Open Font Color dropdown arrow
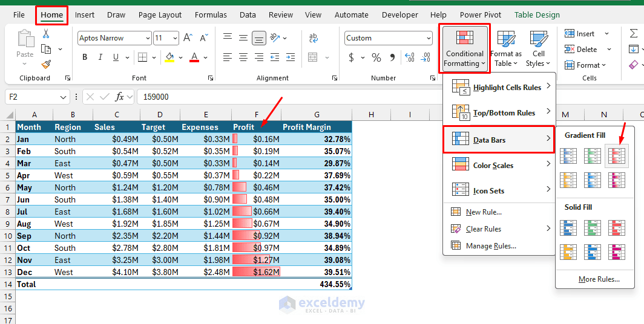This screenshot has width=644, height=324. (x=205, y=57)
